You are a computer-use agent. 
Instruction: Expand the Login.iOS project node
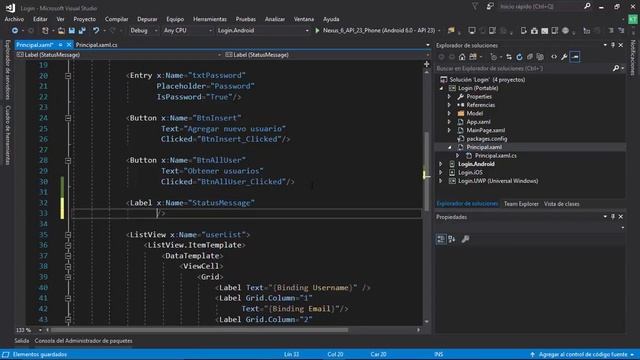click(x=441, y=173)
